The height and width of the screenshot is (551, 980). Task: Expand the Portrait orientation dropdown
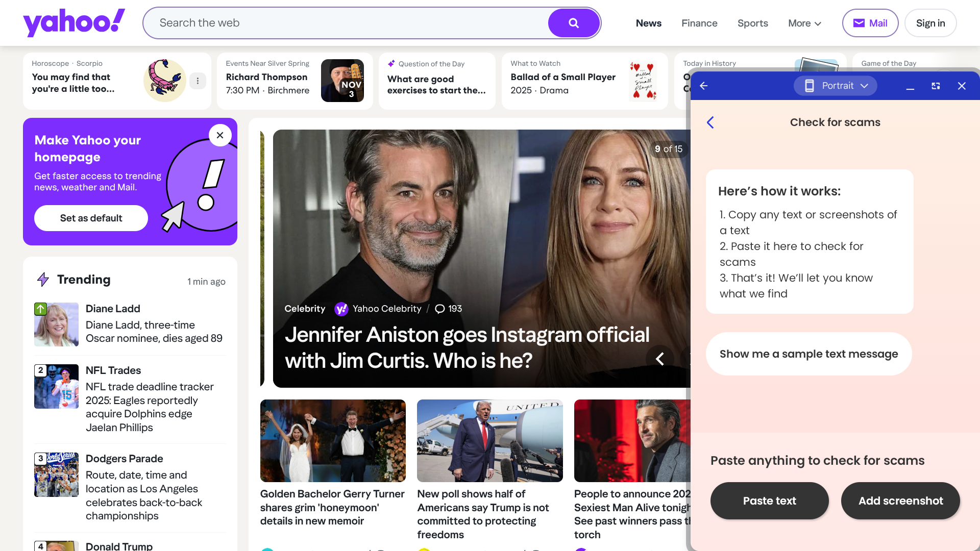pos(836,86)
